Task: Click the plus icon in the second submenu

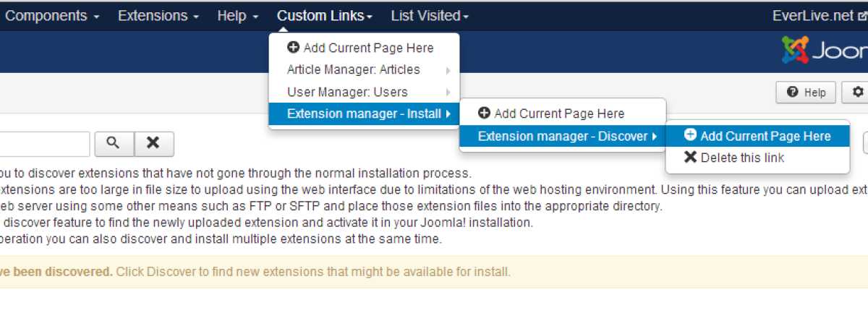Action: (x=484, y=113)
